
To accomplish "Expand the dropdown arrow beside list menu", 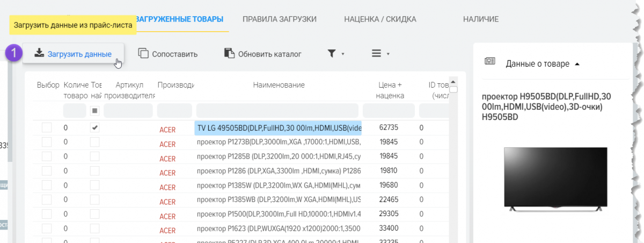I will 387,54.
